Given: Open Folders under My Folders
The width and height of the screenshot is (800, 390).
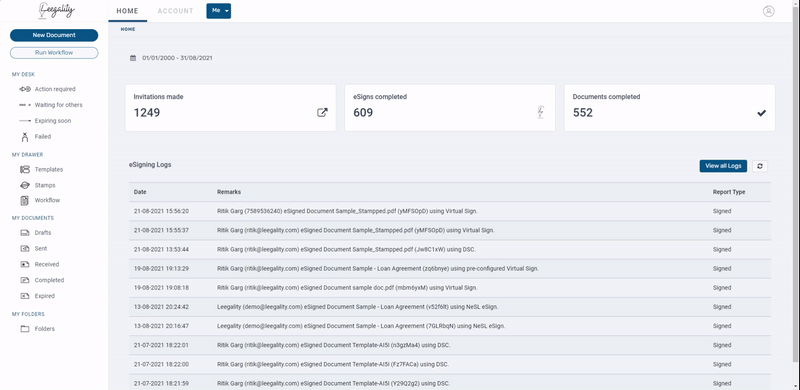Looking at the screenshot, I should click(x=45, y=329).
